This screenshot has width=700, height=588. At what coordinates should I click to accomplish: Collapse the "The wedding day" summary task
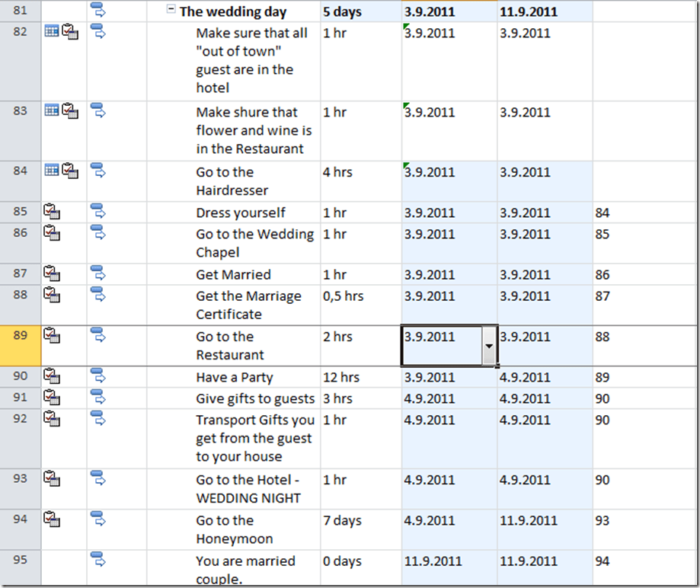[x=172, y=11]
